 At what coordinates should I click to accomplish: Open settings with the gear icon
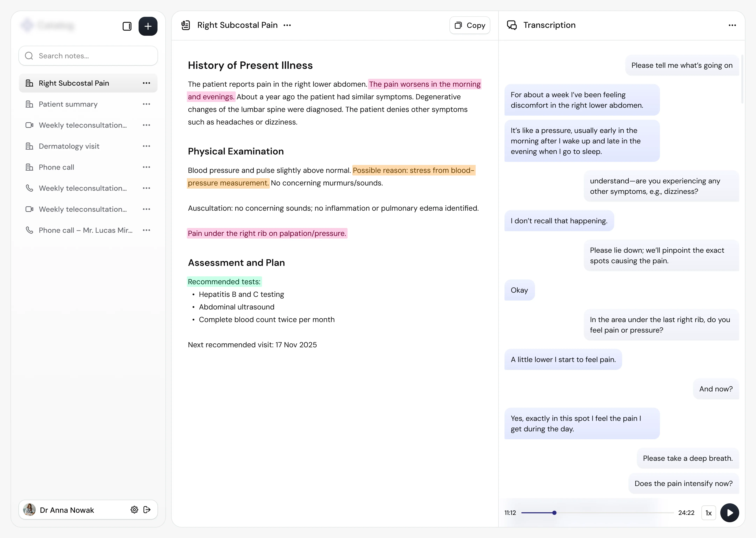coord(134,510)
